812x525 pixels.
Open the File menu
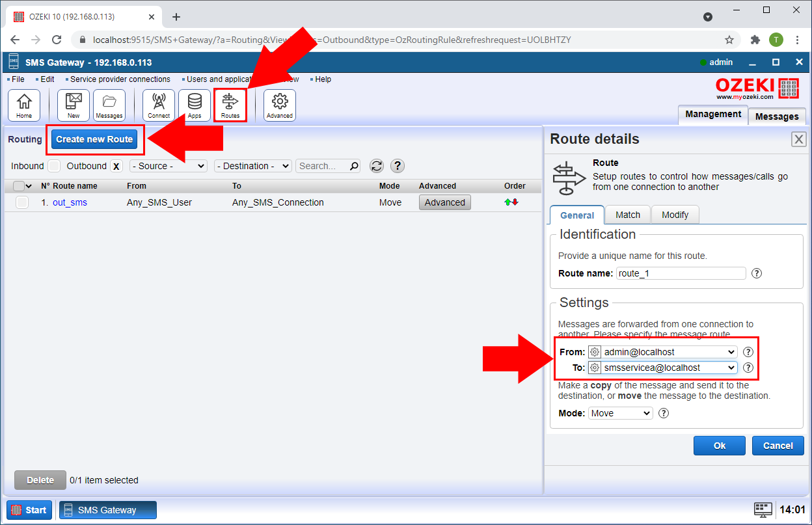point(18,79)
